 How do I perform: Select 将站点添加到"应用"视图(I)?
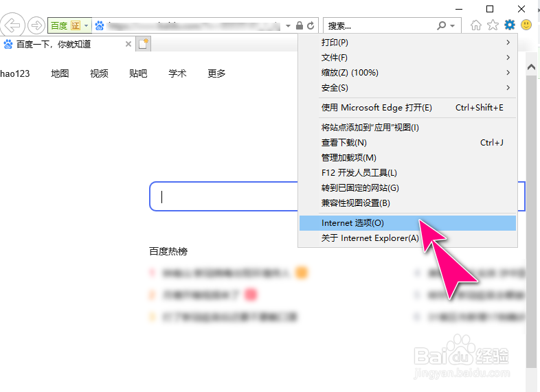click(408, 128)
